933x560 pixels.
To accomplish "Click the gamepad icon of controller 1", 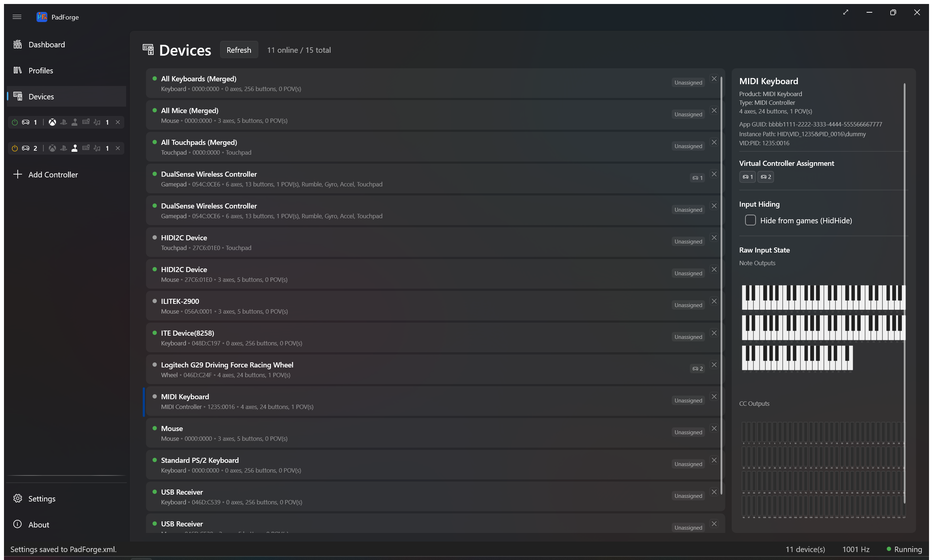I will click(x=26, y=122).
